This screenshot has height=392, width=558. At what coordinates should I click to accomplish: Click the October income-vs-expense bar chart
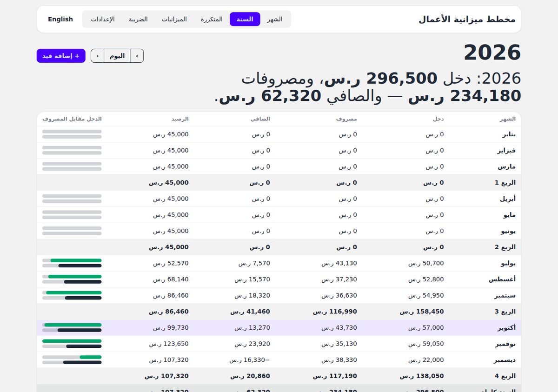click(x=72, y=328)
